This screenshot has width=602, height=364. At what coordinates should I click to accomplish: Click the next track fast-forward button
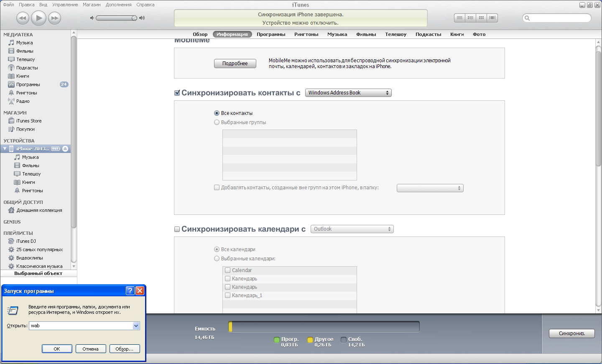pyautogui.click(x=55, y=18)
